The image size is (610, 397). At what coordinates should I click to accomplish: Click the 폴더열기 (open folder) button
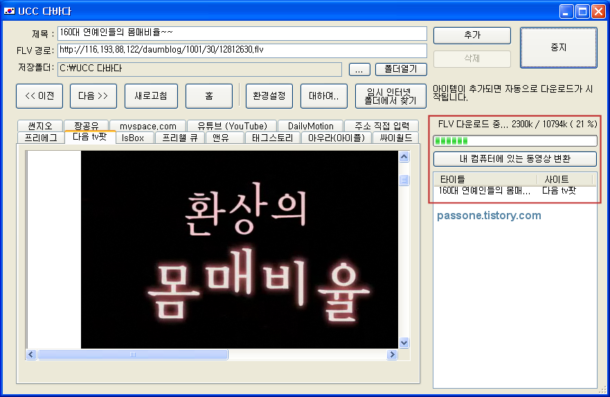(x=401, y=69)
